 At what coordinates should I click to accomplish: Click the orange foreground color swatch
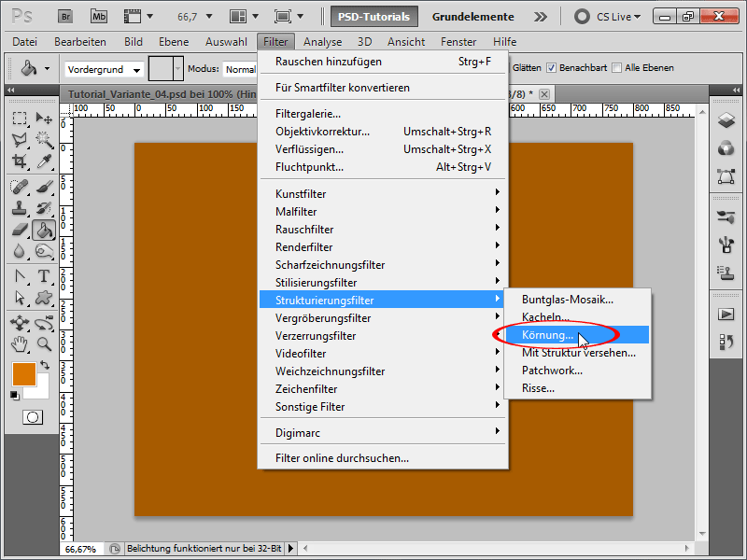(x=24, y=374)
